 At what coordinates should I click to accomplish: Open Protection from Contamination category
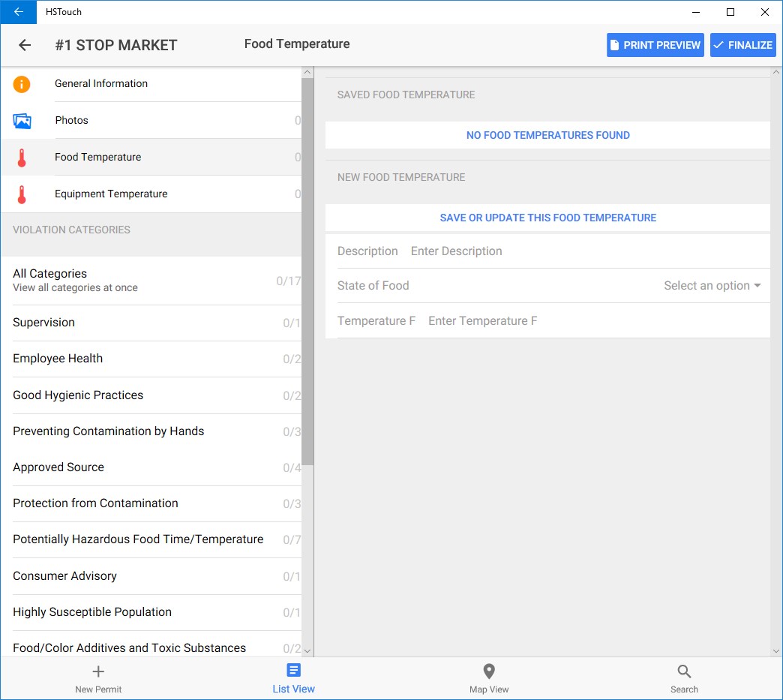(x=151, y=503)
